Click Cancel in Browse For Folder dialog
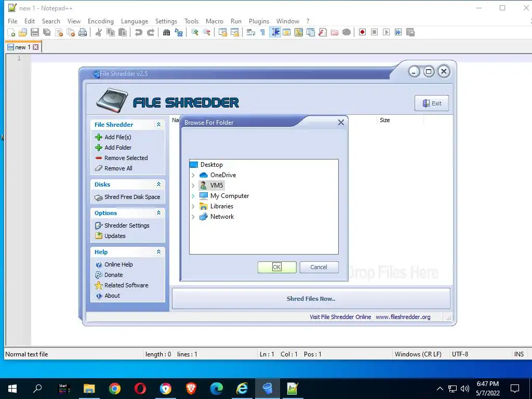532x399 pixels. click(319, 267)
